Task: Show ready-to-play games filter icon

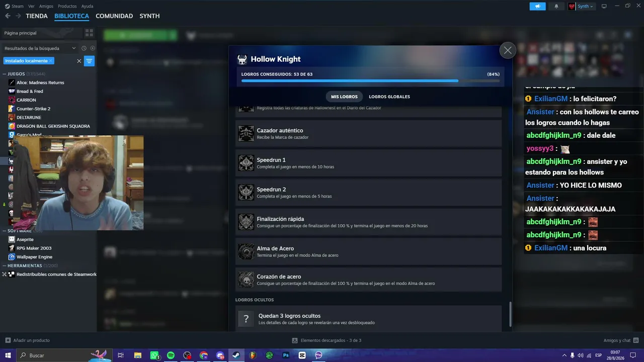Action: (93, 48)
